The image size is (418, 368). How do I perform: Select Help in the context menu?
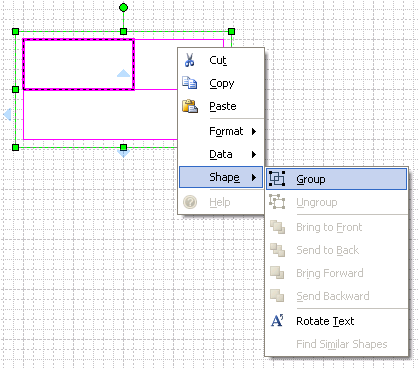(222, 202)
